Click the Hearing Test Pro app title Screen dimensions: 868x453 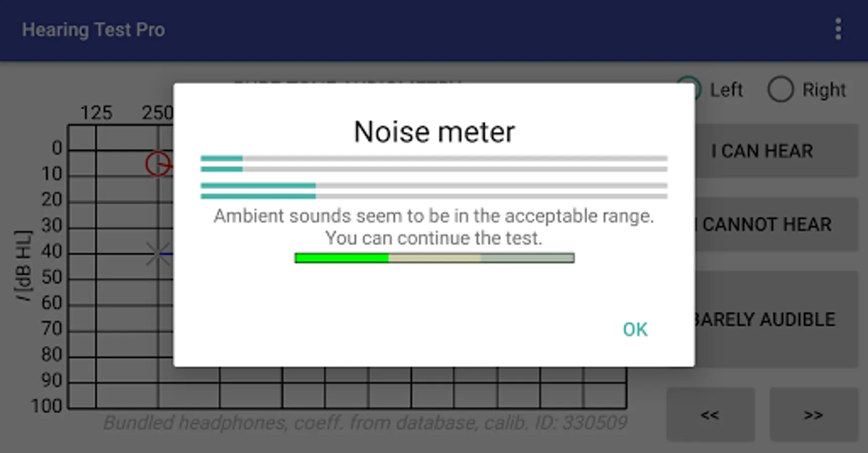(x=94, y=30)
